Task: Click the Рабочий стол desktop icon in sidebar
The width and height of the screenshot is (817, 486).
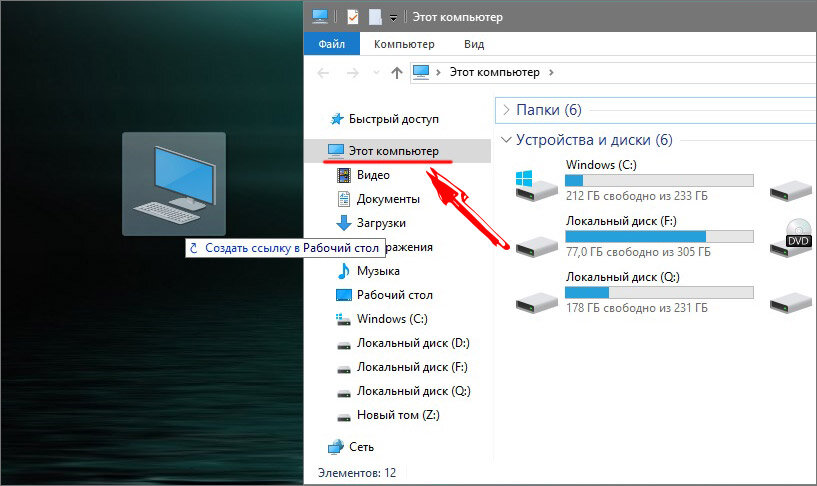Action: coord(344,295)
